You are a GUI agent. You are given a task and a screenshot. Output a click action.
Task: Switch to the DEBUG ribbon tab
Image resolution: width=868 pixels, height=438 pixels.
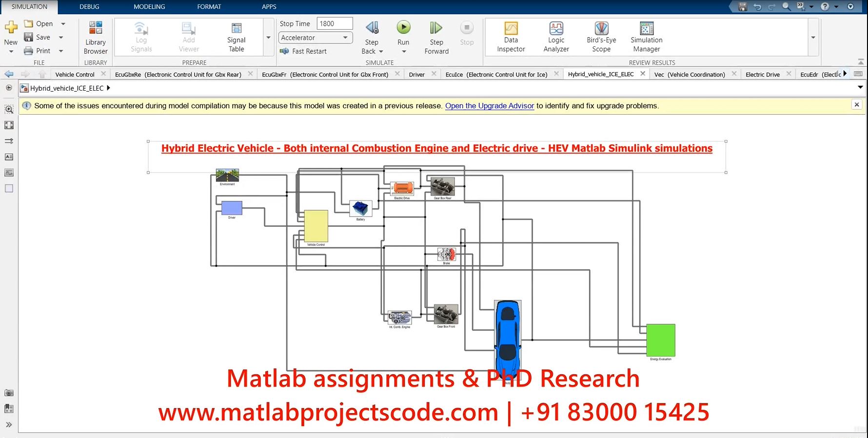[89, 7]
